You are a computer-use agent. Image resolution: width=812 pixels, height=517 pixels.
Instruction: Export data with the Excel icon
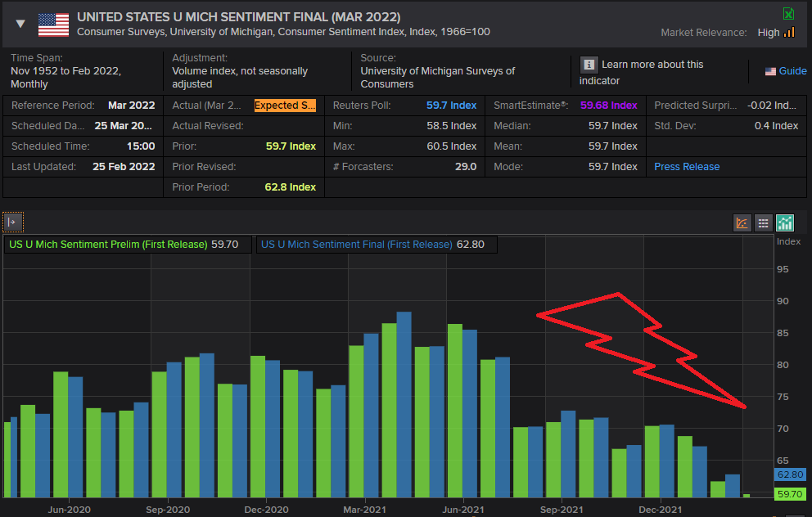pos(788,13)
